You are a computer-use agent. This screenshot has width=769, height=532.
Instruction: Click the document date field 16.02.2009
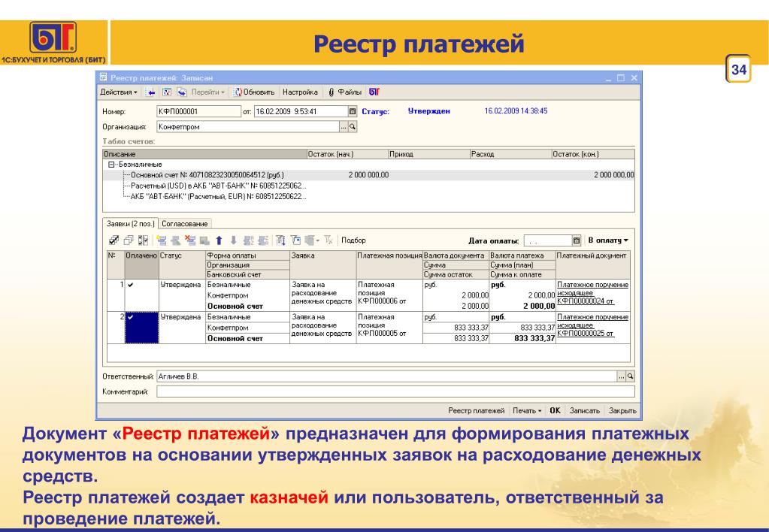click(301, 111)
